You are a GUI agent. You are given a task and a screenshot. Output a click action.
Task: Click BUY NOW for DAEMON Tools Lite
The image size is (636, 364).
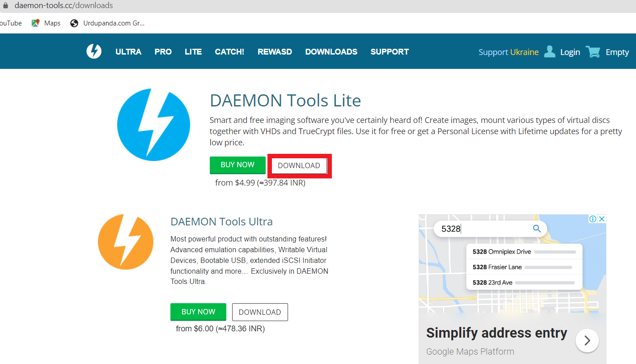coord(237,165)
